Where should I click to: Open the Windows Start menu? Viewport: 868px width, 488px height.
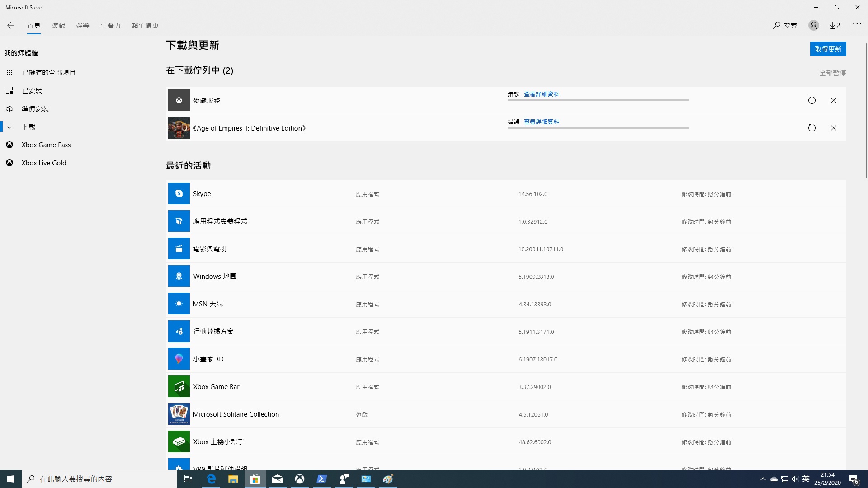[11, 479]
